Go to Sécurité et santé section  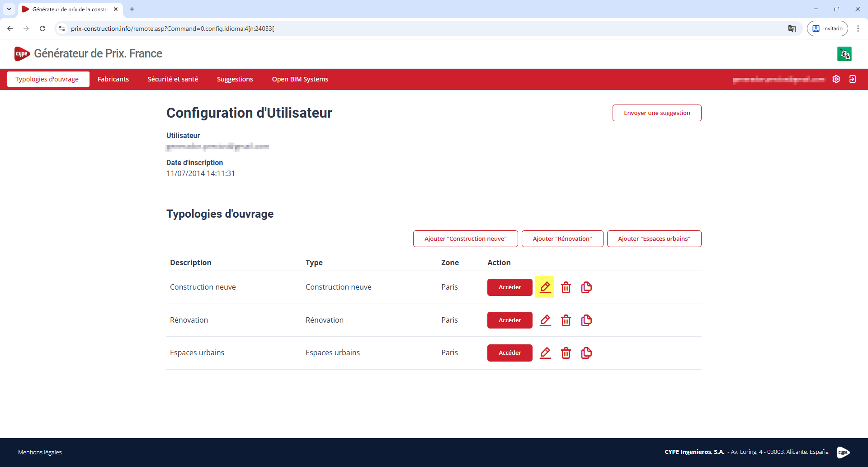click(173, 79)
